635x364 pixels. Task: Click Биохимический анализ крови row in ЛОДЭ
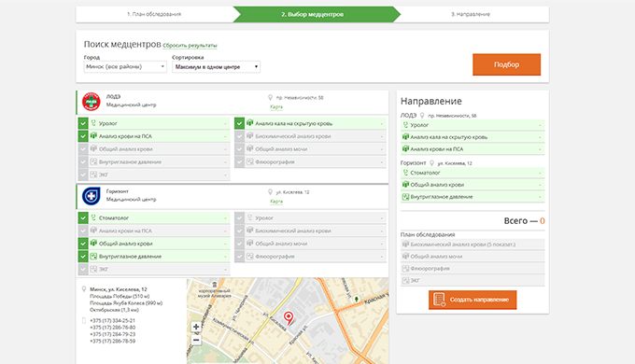pos(310,136)
